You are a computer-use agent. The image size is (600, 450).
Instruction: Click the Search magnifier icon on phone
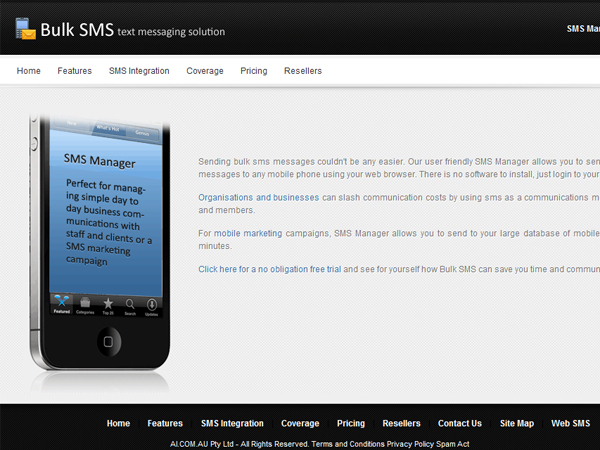[130, 307]
